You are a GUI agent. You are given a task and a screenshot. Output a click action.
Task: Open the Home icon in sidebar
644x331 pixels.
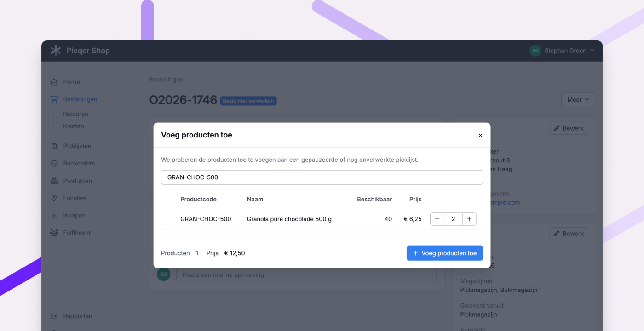pos(54,82)
